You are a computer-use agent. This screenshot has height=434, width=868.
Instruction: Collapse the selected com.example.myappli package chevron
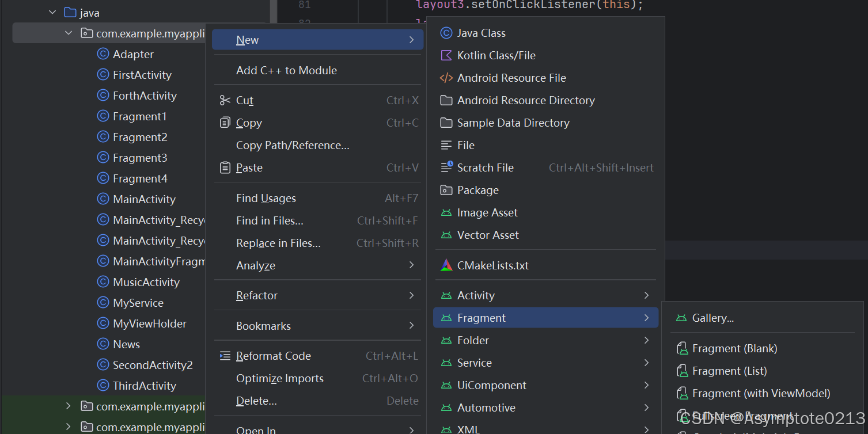[x=69, y=33]
